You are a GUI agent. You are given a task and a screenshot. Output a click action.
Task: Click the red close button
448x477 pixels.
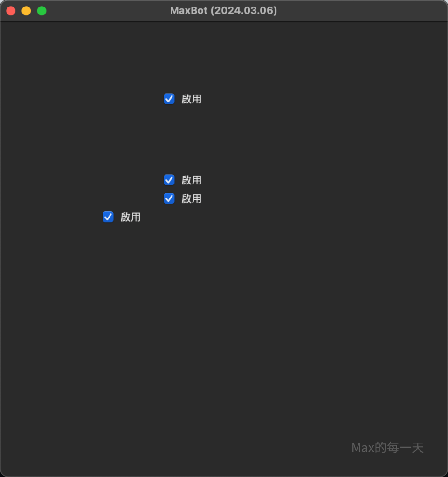pos(11,10)
